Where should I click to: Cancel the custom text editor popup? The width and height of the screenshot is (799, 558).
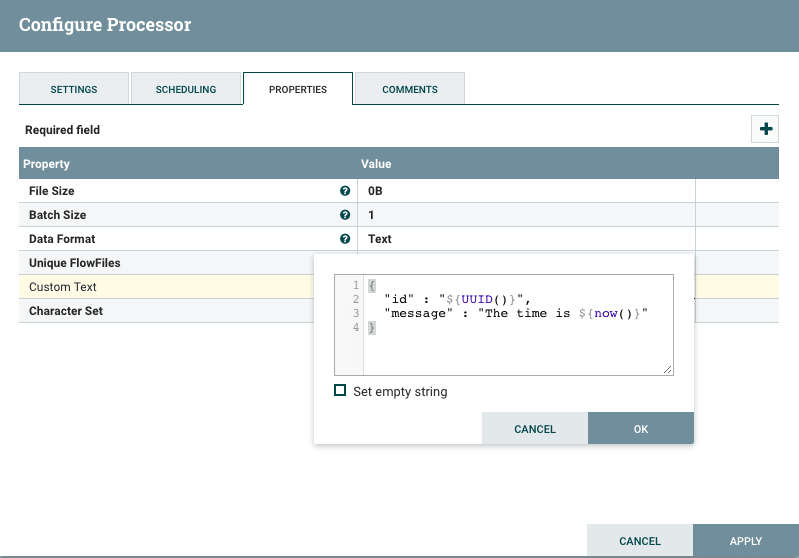535,429
